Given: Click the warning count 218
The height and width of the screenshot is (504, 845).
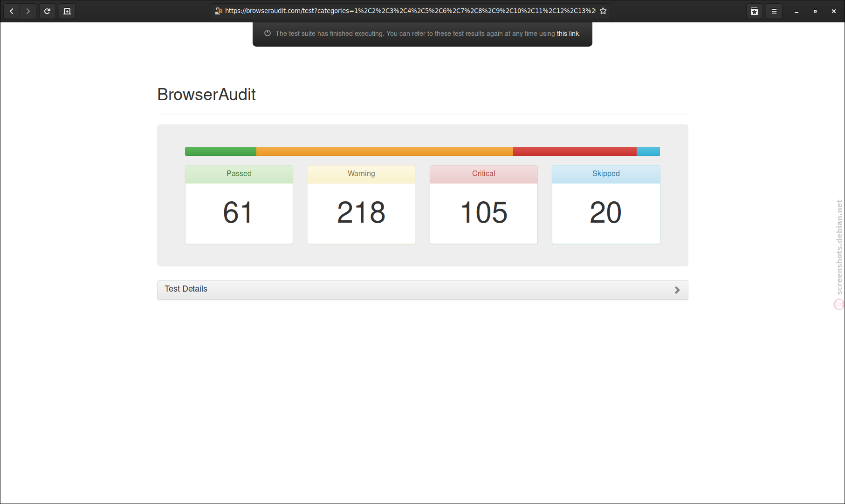Looking at the screenshot, I should click(x=361, y=212).
